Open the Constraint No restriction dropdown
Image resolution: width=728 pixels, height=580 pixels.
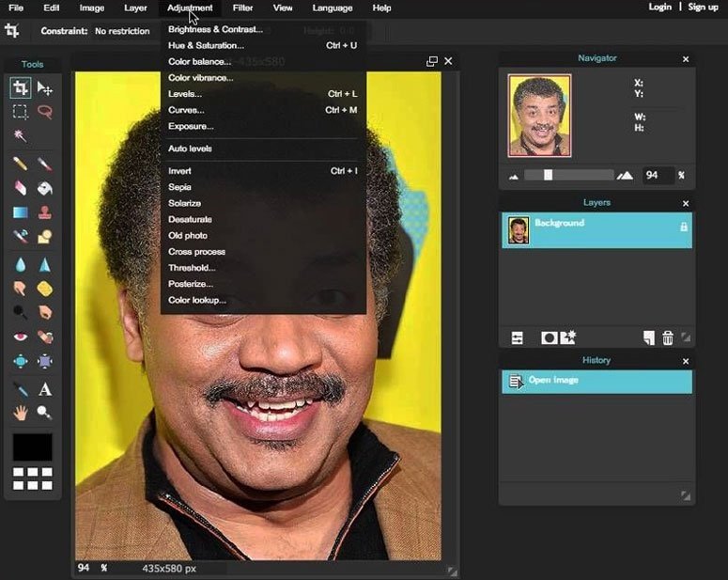coord(122,31)
